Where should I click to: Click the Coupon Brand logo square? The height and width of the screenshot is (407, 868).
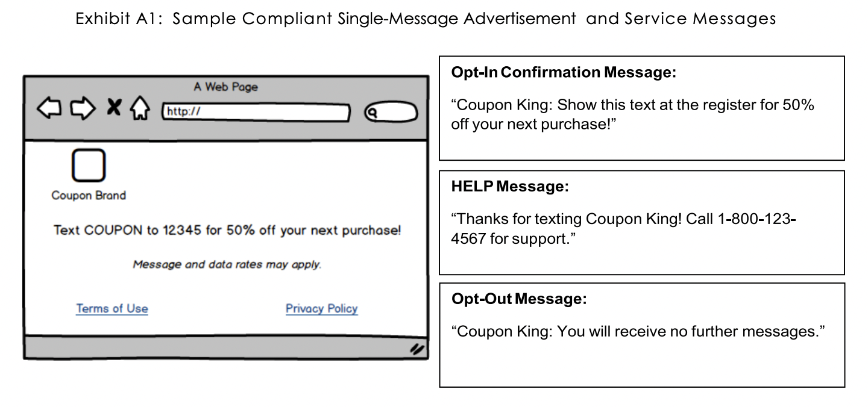(x=89, y=166)
